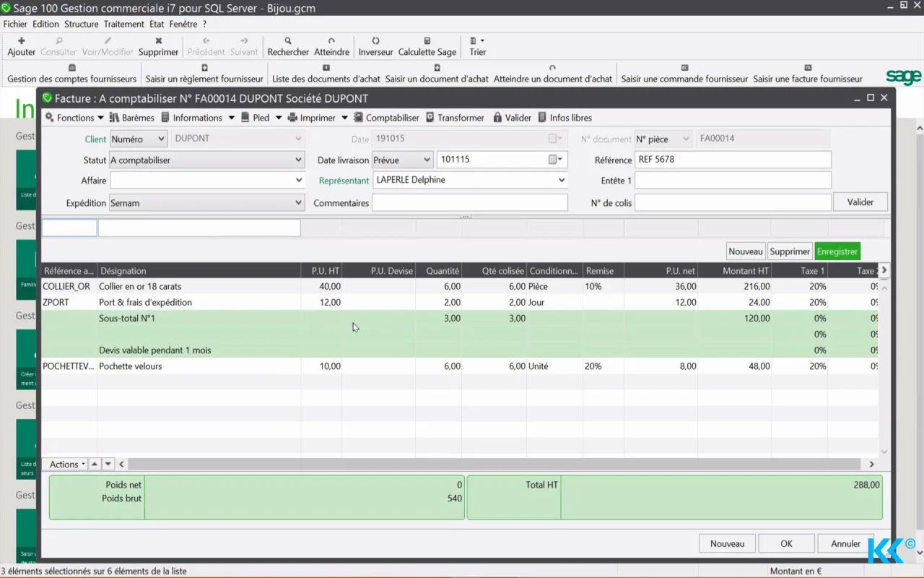Image resolution: width=924 pixels, height=578 pixels.
Task: Click the Ajouter toolbar icon
Action: [22, 46]
